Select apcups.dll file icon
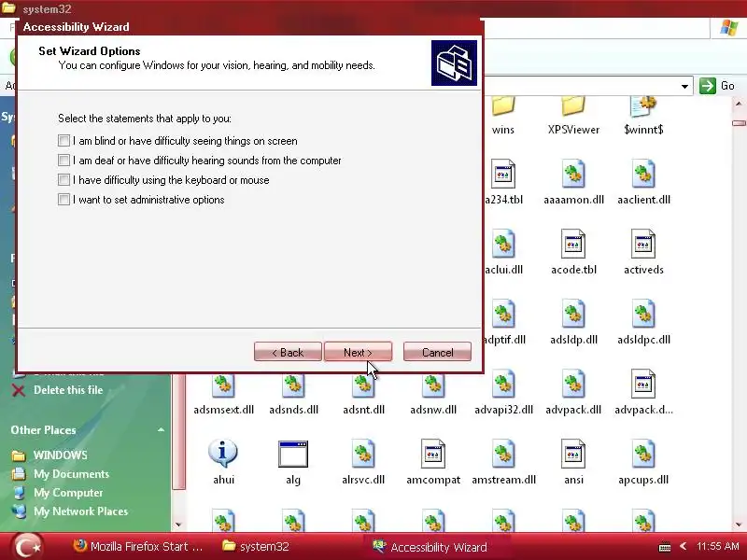Viewport: 747px width, 560px height. pos(643,454)
